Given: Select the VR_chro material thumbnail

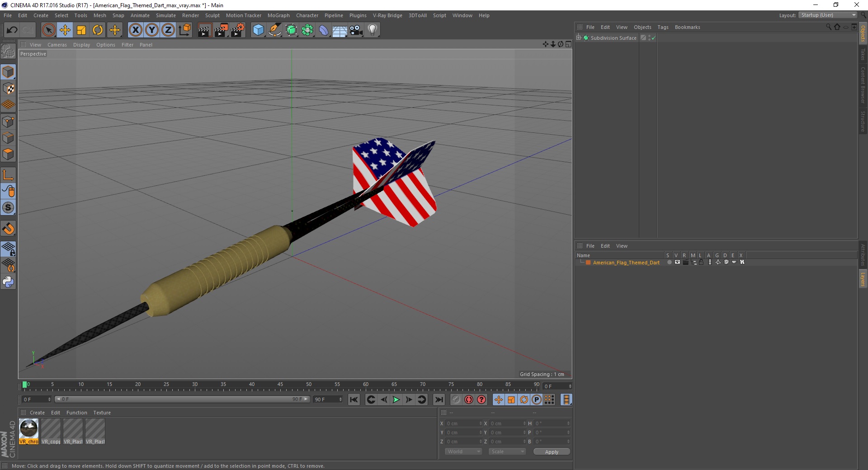Looking at the screenshot, I should point(29,432).
